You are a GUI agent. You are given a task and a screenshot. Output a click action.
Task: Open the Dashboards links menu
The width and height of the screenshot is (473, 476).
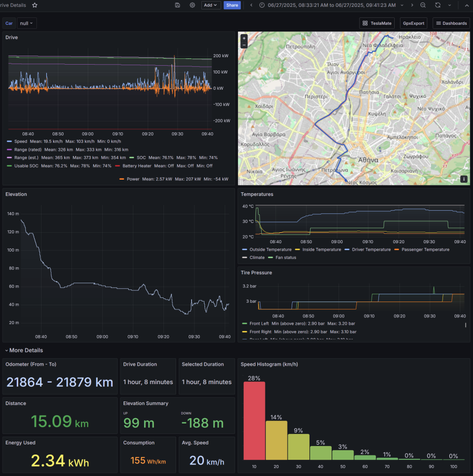click(x=451, y=23)
